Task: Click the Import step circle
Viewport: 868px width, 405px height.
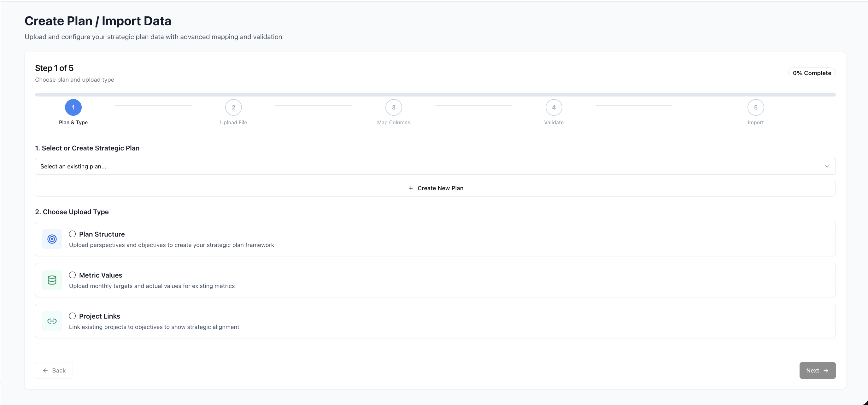Action: tap(756, 107)
